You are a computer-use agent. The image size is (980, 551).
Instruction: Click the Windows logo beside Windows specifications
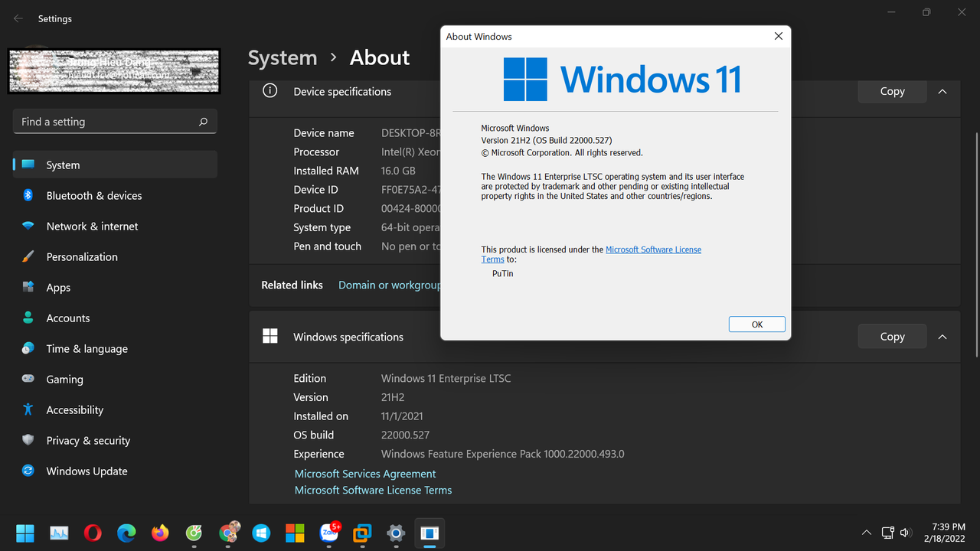269,336
